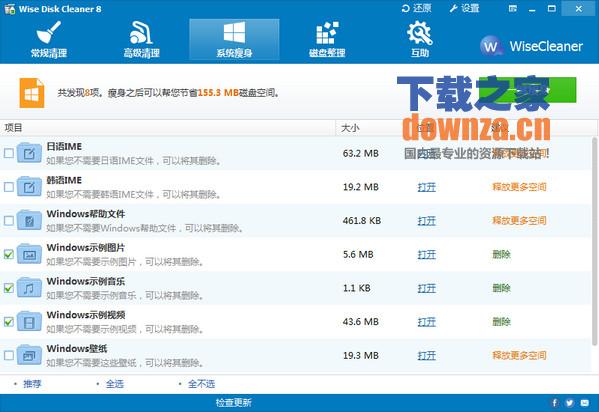The image size is (599, 412).
Task: Click 删除 for Windows示例图片
Action: click(x=501, y=254)
